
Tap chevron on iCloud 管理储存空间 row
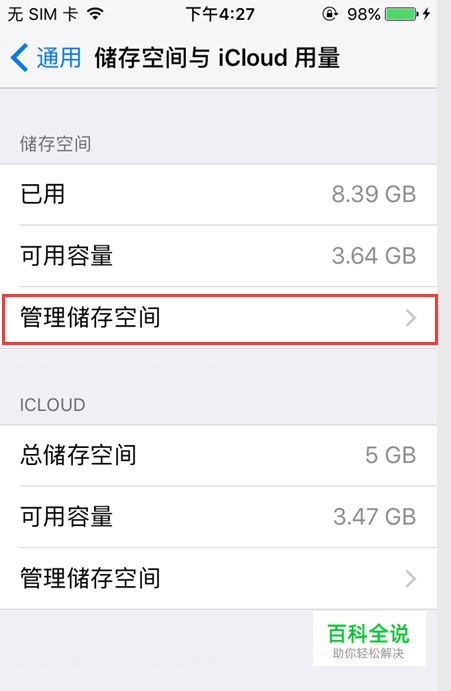pos(411,579)
